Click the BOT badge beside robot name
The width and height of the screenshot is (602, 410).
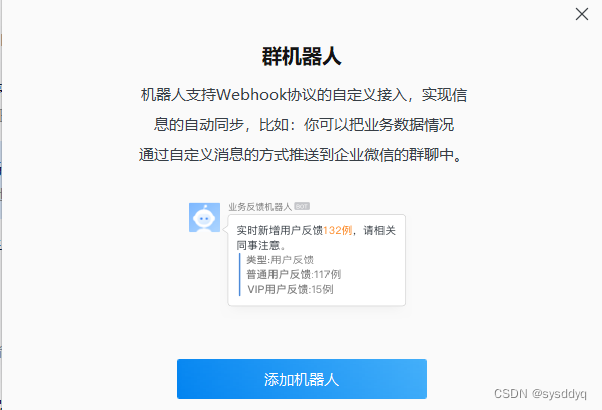tap(302, 207)
